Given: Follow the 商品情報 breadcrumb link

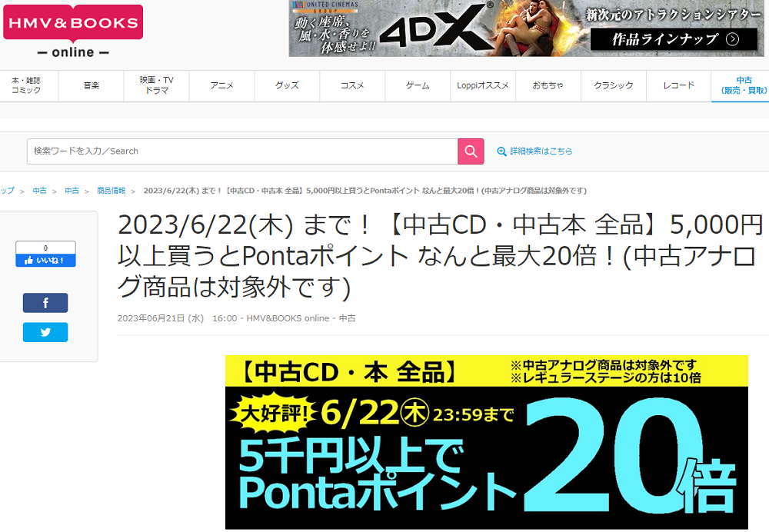Looking at the screenshot, I should pyautogui.click(x=112, y=191).
